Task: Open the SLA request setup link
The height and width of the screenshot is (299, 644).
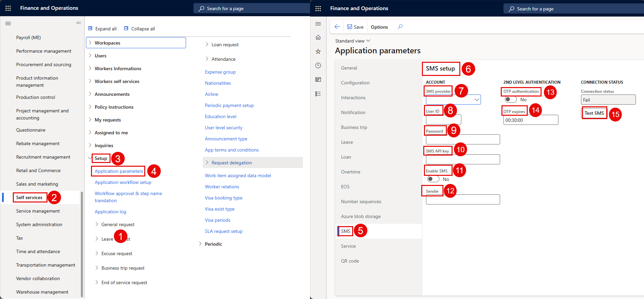Action: tap(223, 231)
